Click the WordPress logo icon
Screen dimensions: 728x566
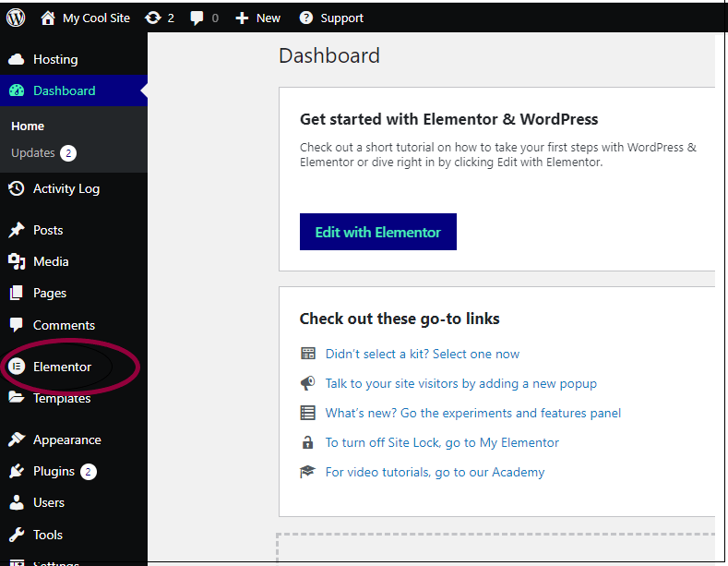coord(16,18)
